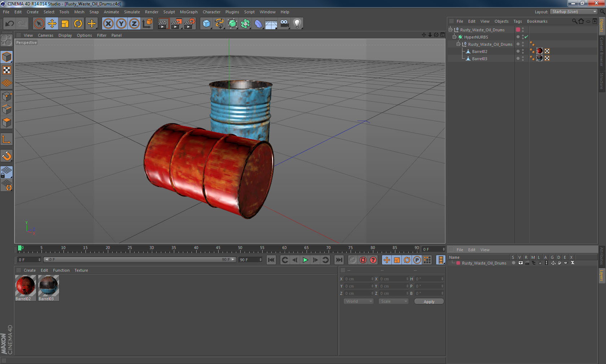Add a camera object
Image resolution: width=606 pixels, height=364 pixels.
click(x=284, y=24)
